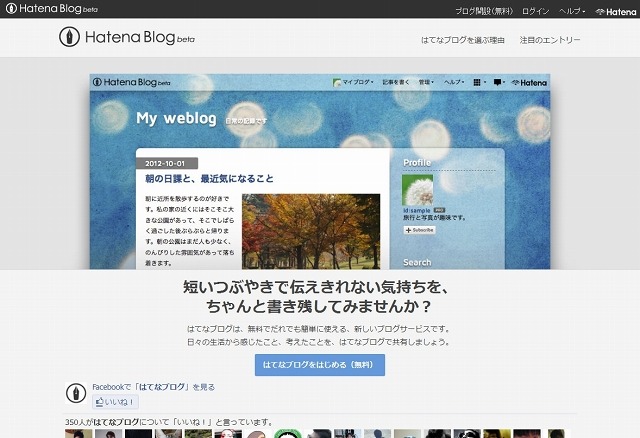This screenshot has height=438, width=640.
Task: Click the Hatena Blog pen icon beside Facebook link
Action: click(76, 393)
